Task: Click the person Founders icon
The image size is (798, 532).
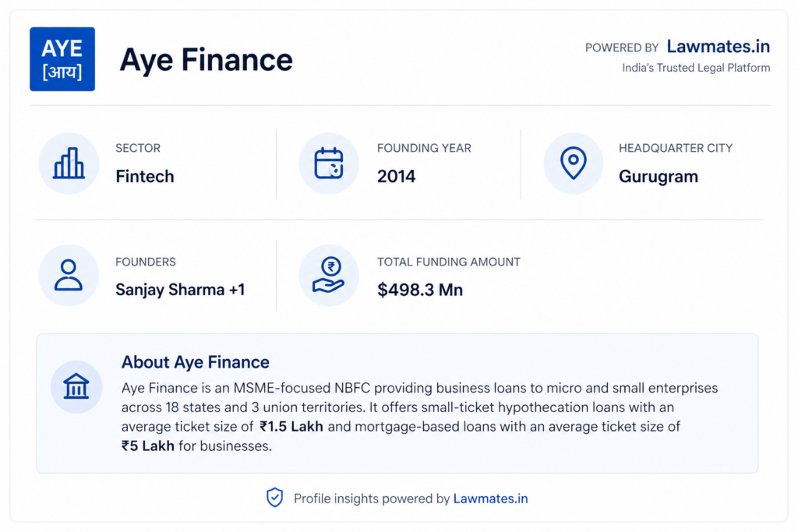Action: (69, 276)
